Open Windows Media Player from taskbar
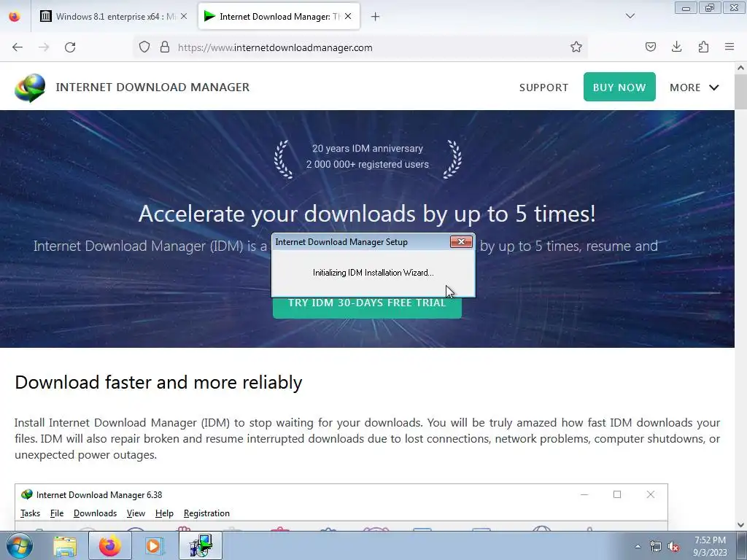 154,546
